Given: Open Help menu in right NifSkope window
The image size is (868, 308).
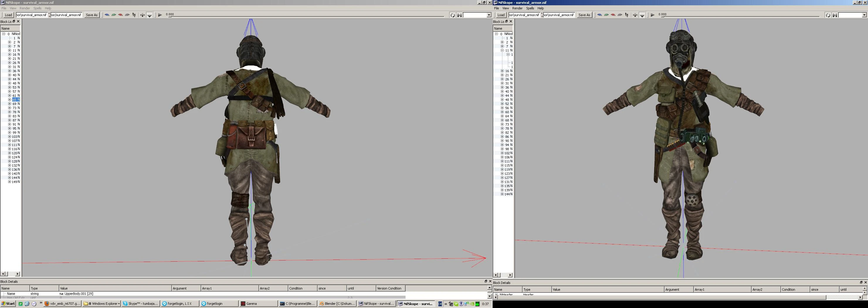Looking at the screenshot, I should 540,8.
